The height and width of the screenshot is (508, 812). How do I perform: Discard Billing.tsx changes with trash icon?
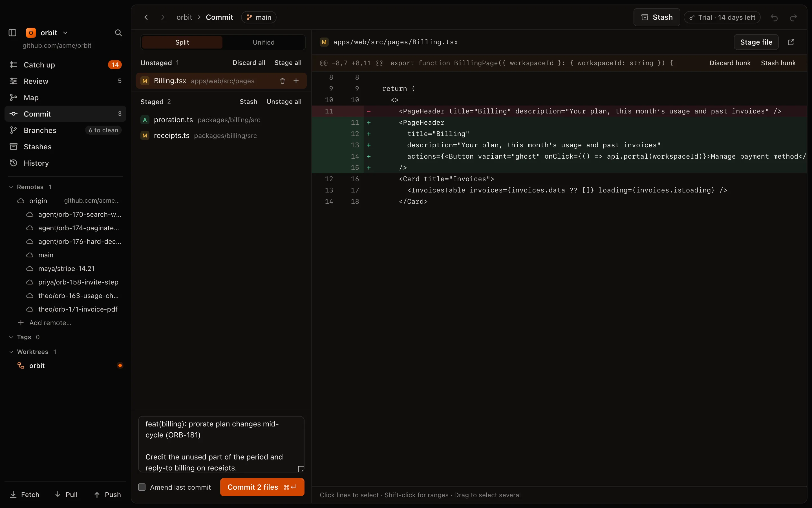point(282,81)
